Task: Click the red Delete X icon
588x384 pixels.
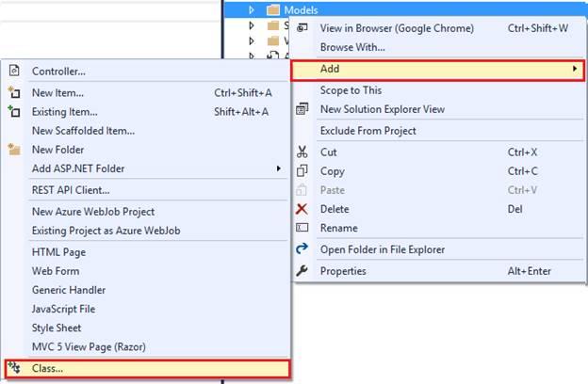Action: 302,209
